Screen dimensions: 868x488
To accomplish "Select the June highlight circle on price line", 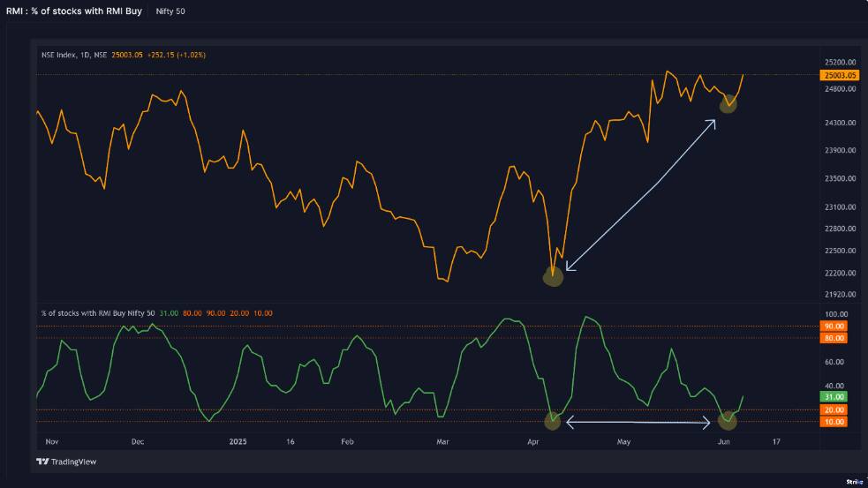I will pyautogui.click(x=728, y=104).
